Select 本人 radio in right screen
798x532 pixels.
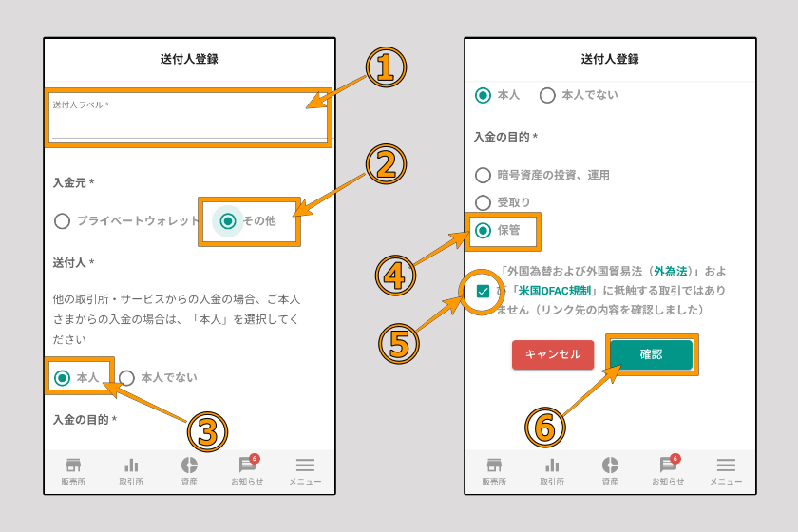[483, 95]
